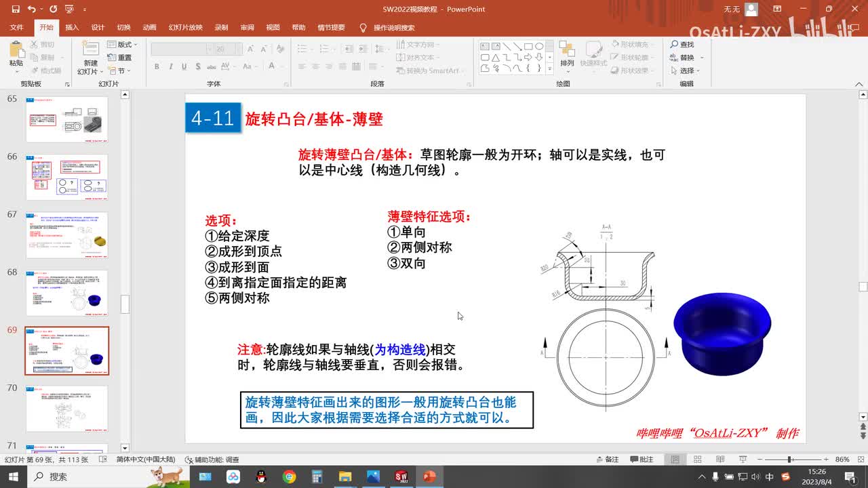This screenshot has height=488, width=868.
Task: Open the undo history dropdown arrow
Action: click(42, 9)
